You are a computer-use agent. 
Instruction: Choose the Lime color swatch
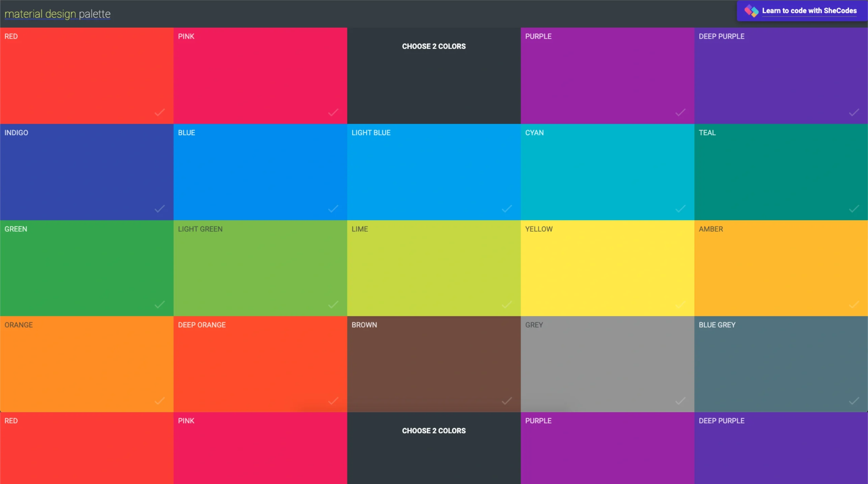(x=434, y=268)
